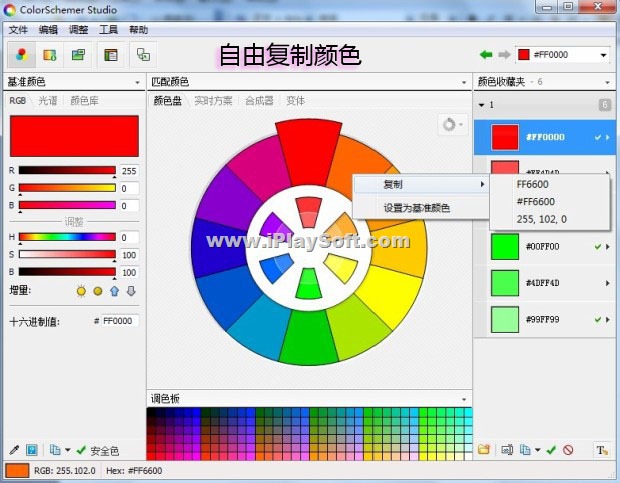The height and width of the screenshot is (483, 620).
Task: Open the web page preview layout icon
Action: click(111, 55)
